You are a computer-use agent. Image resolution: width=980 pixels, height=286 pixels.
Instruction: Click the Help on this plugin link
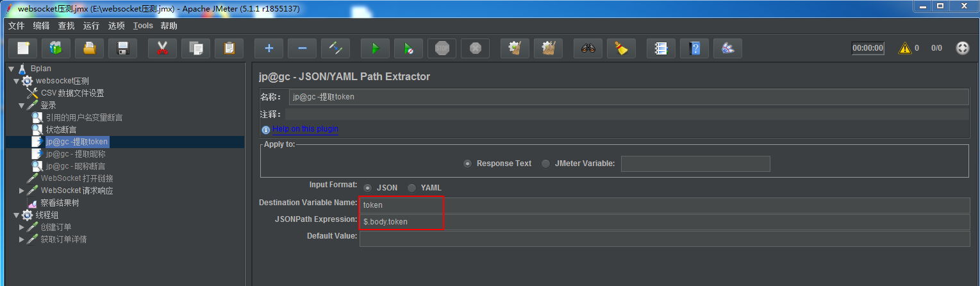305,129
